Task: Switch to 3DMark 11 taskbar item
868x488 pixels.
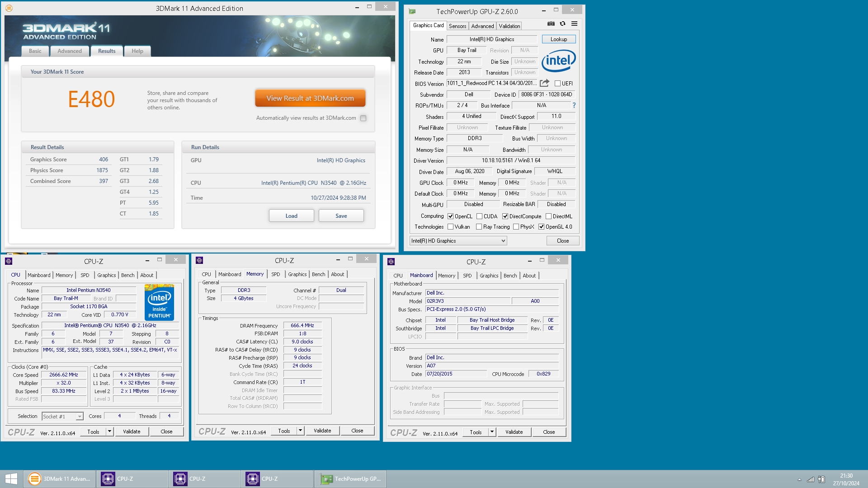Action: (x=59, y=479)
